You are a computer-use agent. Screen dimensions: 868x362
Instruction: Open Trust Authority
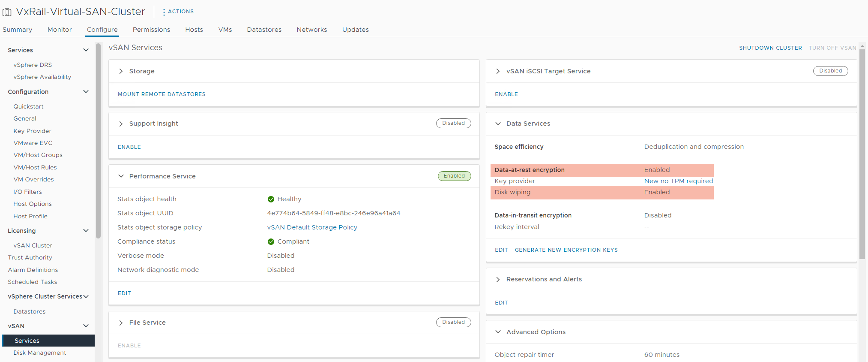tap(30, 258)
